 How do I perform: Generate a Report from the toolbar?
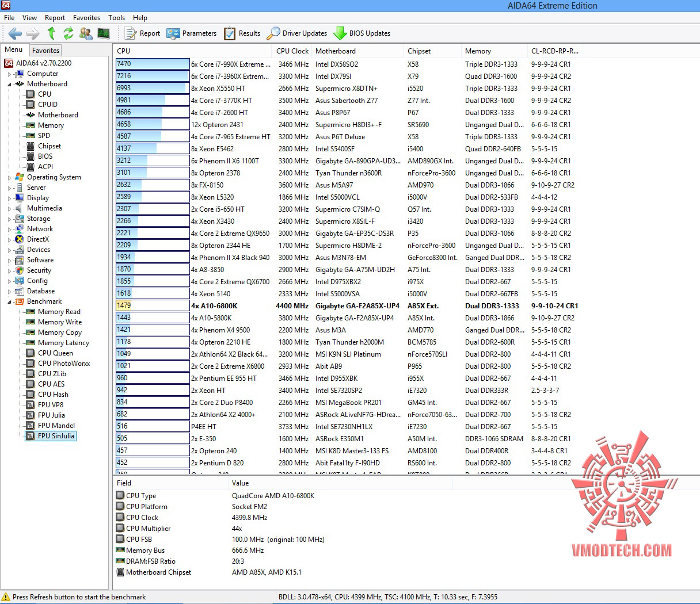[x=143, y=33]
